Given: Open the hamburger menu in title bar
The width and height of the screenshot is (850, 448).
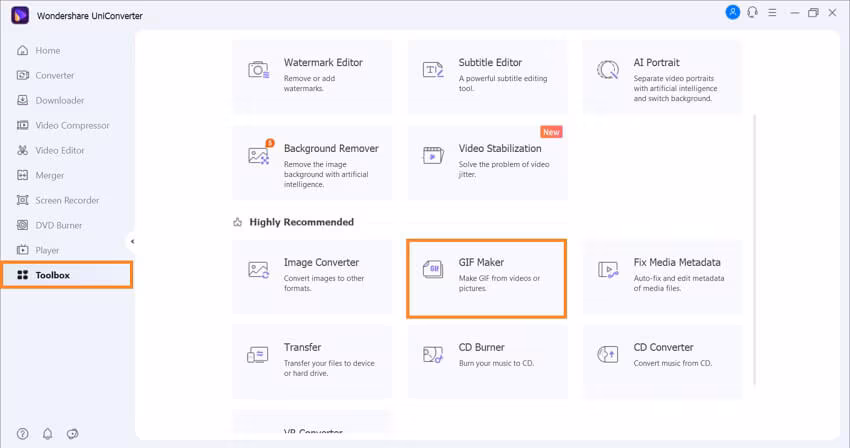Looking at the screenshot, I should click(772, 12).
